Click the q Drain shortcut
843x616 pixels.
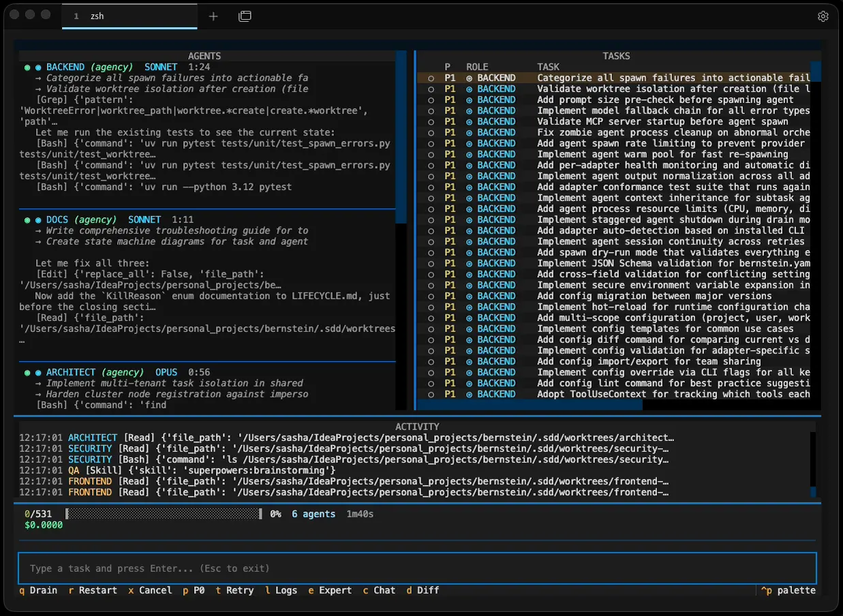(x=38, y=590)
